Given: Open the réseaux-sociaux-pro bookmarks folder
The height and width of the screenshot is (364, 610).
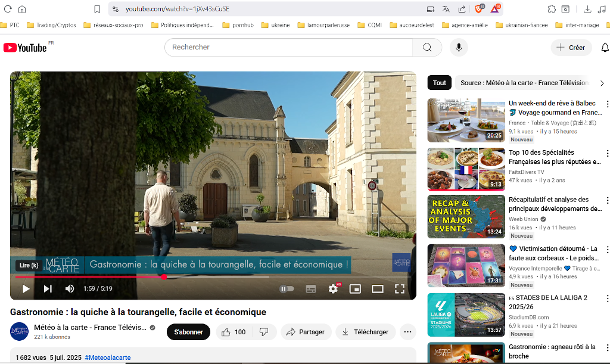Looking at the screenshot, I should click(114, 25).
